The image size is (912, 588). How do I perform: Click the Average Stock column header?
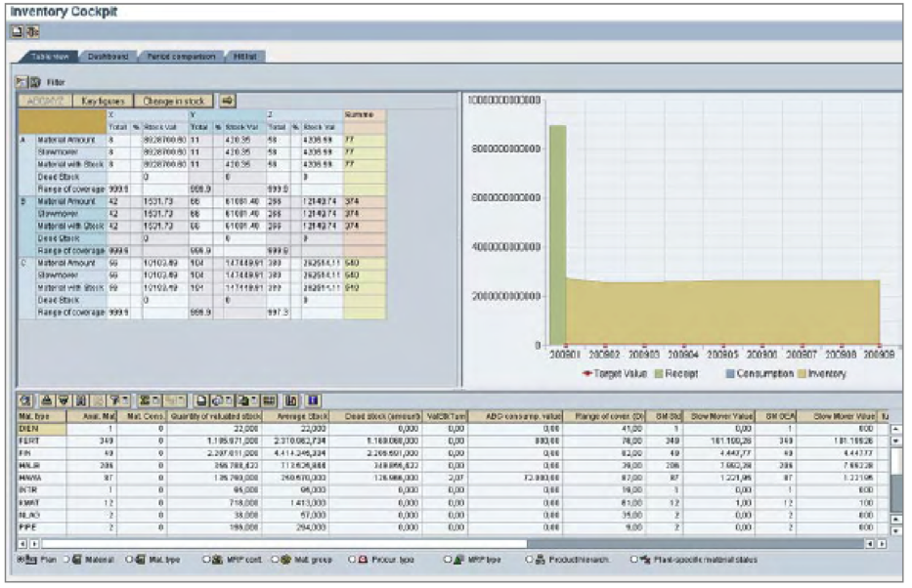click(295, 416)
